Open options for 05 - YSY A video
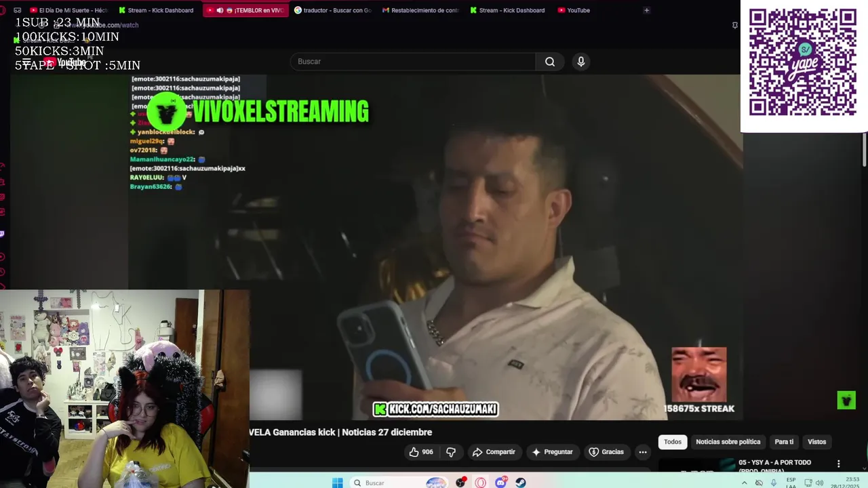Viewport: 868px width, 488px height. (x=838, y=464)
